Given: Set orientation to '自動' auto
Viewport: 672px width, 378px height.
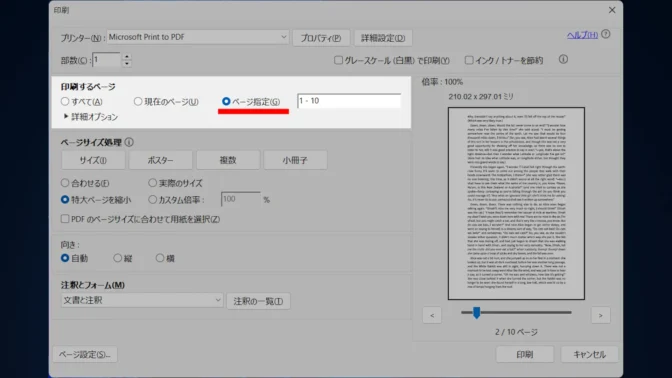Looking at the screenshot, I should (x=65, y=258).
